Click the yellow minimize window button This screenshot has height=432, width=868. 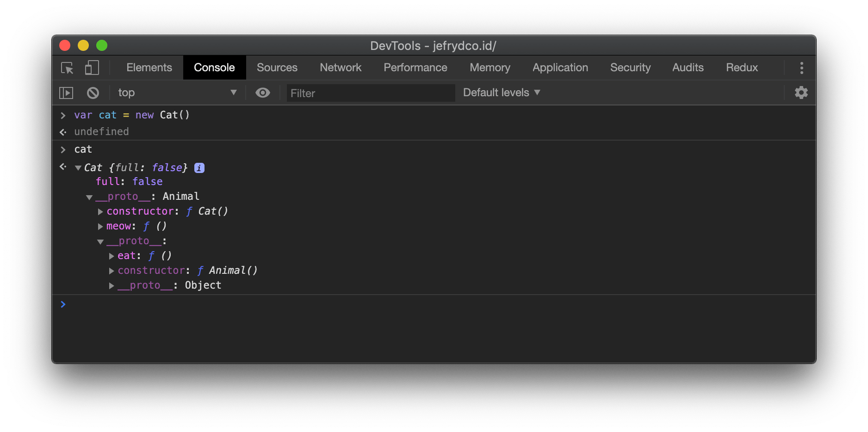(83, 45)
